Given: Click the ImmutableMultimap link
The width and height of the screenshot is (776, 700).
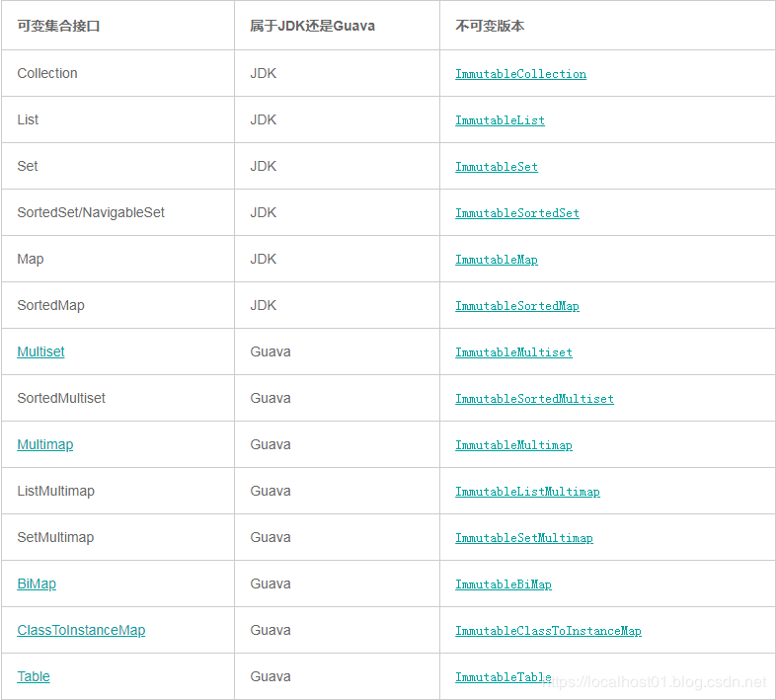Looking at the screenshot, I should [513, 445].
